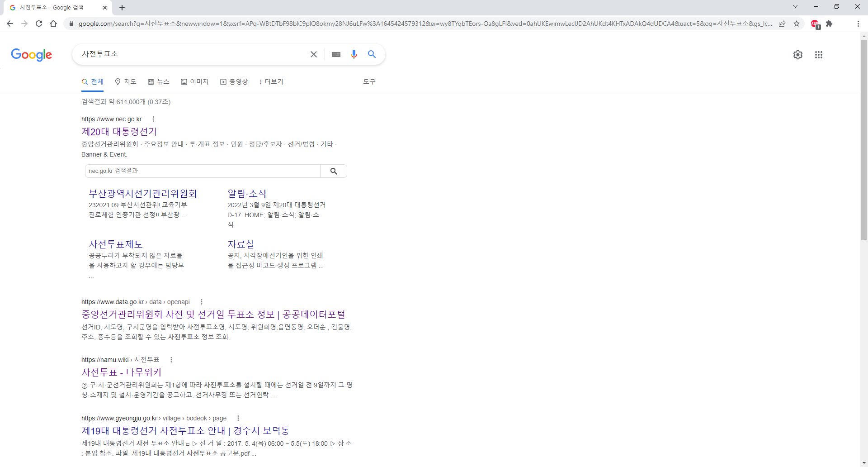
Task: Submit search with magnifier icon
Action: click(372, 54)
